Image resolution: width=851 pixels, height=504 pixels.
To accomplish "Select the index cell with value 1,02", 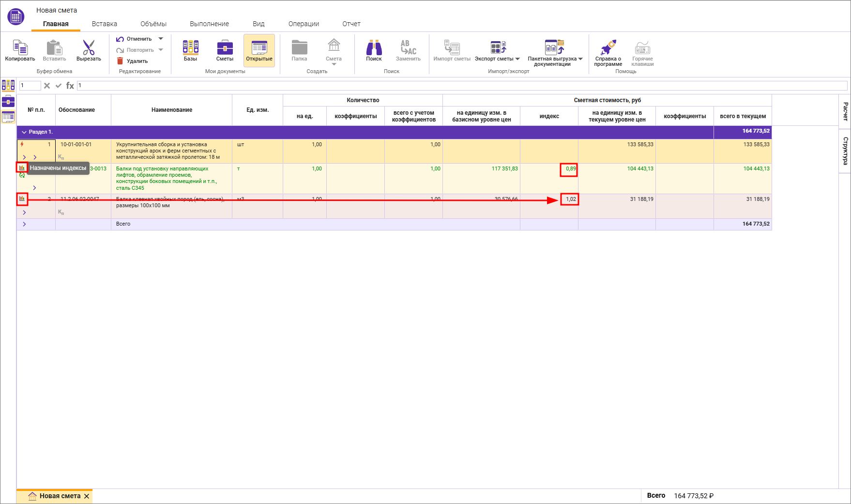I will pos(569,199).
